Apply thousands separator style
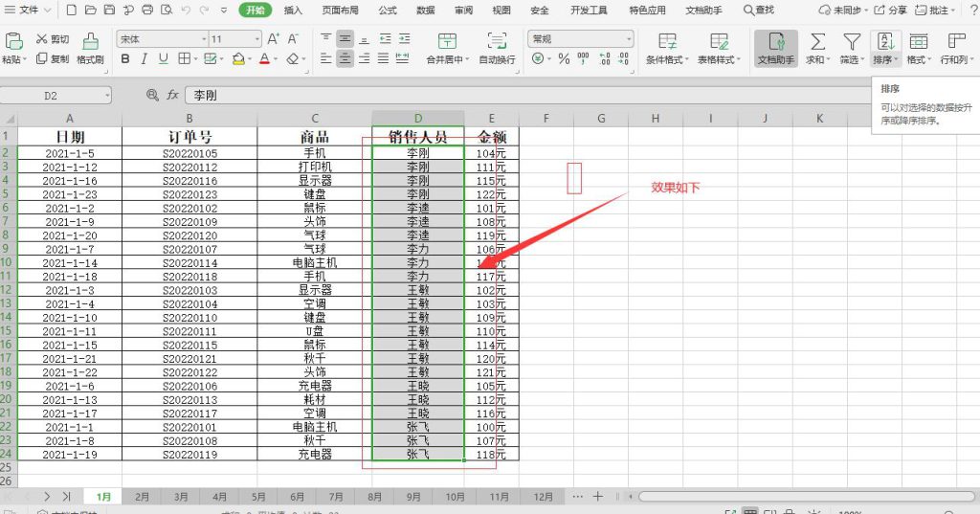The height and width of the screenshot is (514, 980). point(583,58)
